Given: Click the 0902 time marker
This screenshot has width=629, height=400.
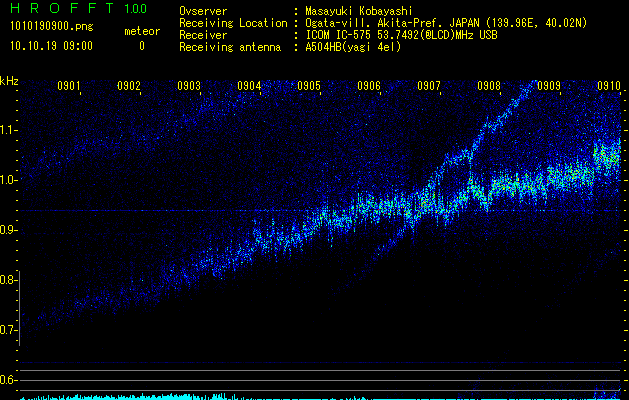Looking at the screenshot, I should [x=129, y=86].
